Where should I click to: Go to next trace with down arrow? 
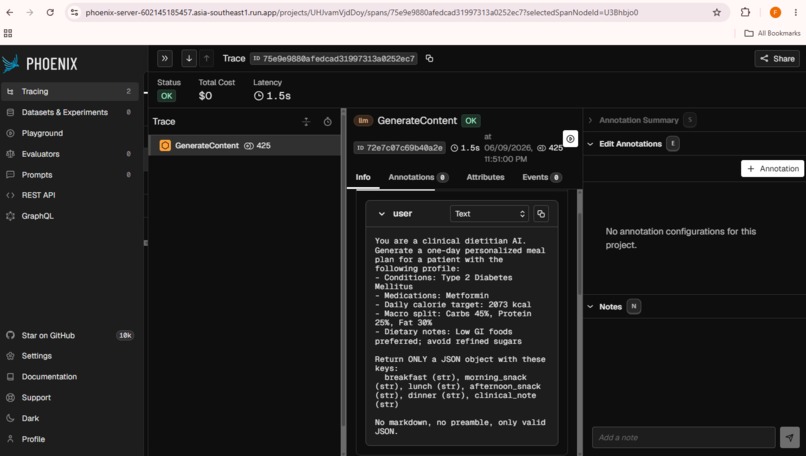coord(189,59)
